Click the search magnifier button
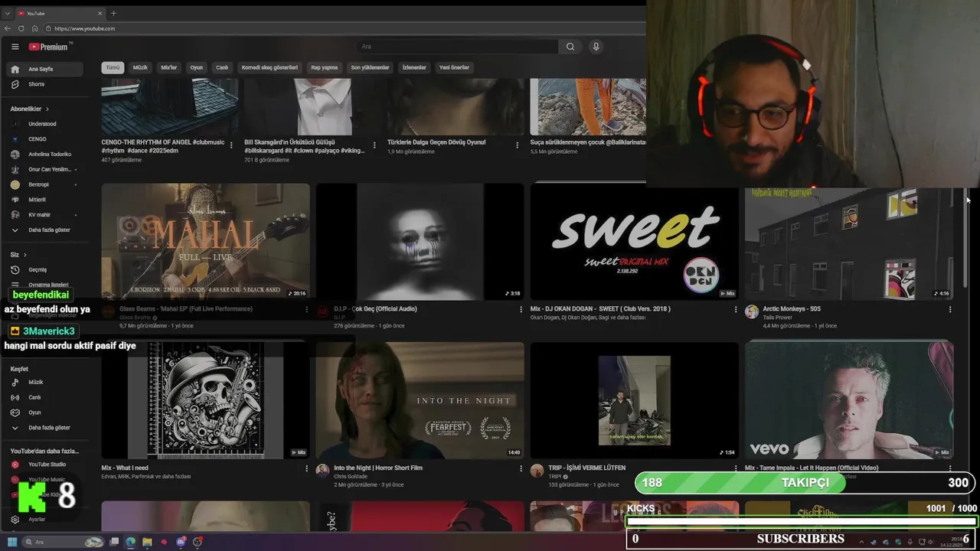Image resolution: width=980 pixels, height=551 pixels. coord(570,47)
